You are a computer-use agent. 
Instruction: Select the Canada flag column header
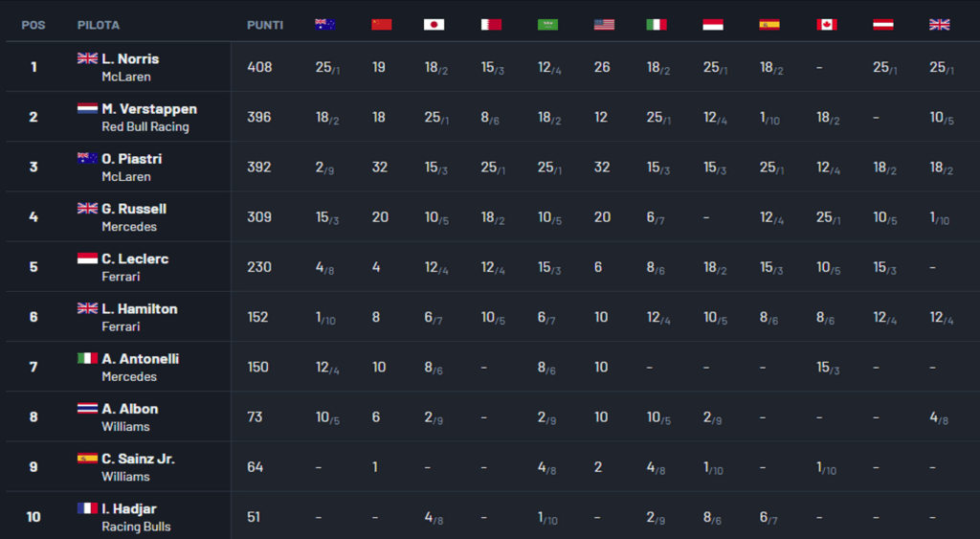(x=827, y=25)
